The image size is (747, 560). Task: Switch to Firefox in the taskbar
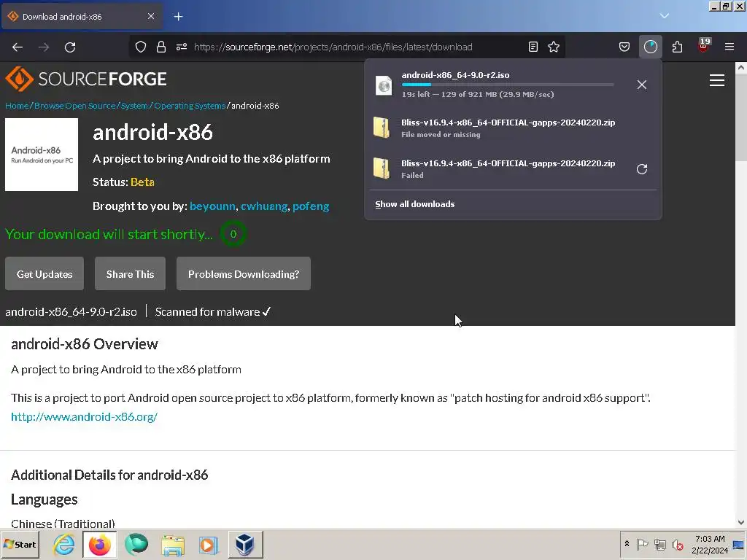tap(99, 544)
